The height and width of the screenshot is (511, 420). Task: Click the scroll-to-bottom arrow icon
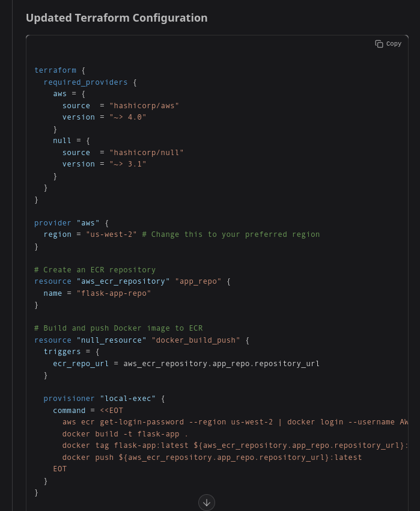207,503
